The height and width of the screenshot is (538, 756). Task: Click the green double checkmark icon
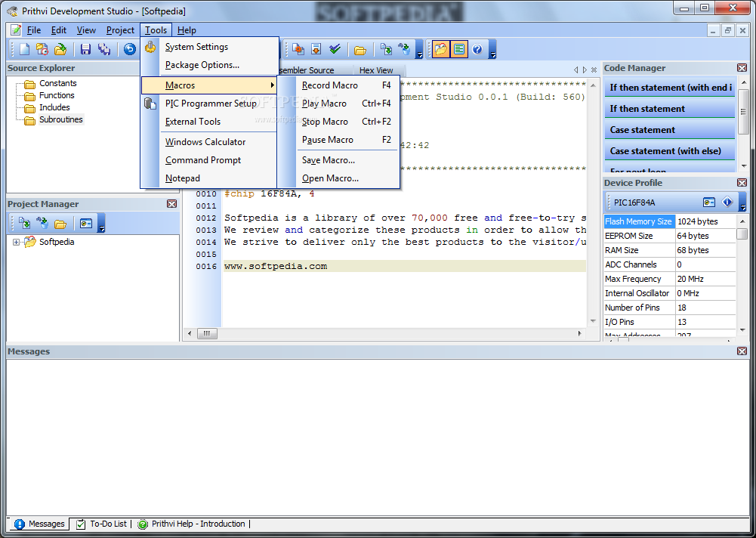[x=335, y=48]
